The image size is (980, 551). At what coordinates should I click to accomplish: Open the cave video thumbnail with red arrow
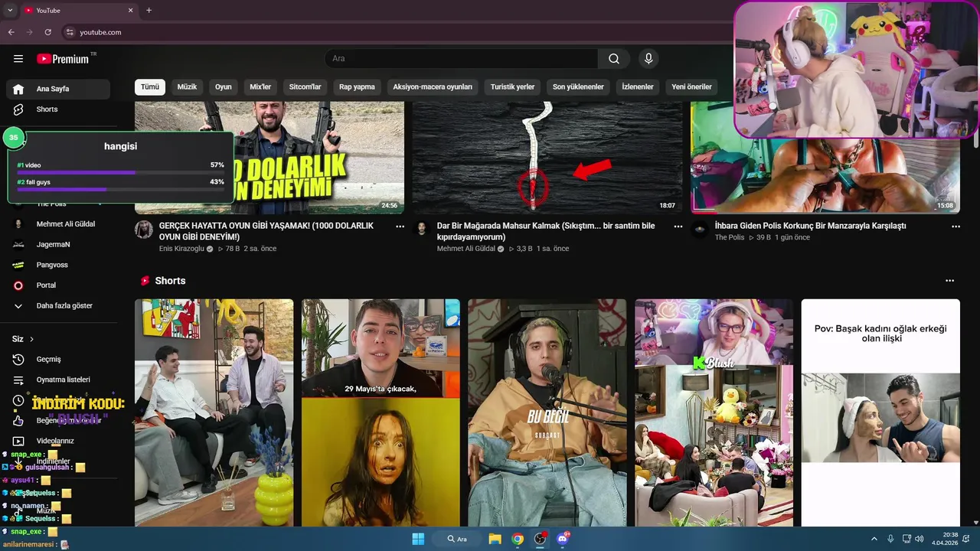click(547, 157)
